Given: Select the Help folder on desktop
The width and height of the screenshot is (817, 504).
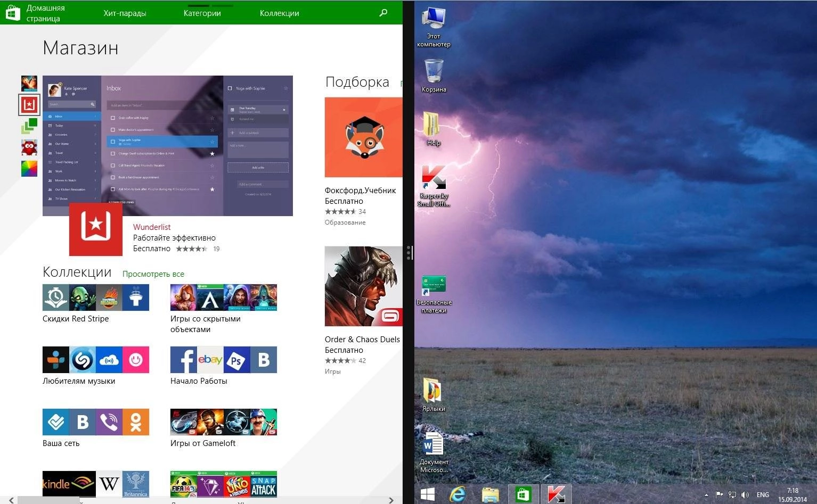Looking at the screenshot, I should (x=434, y=128).
